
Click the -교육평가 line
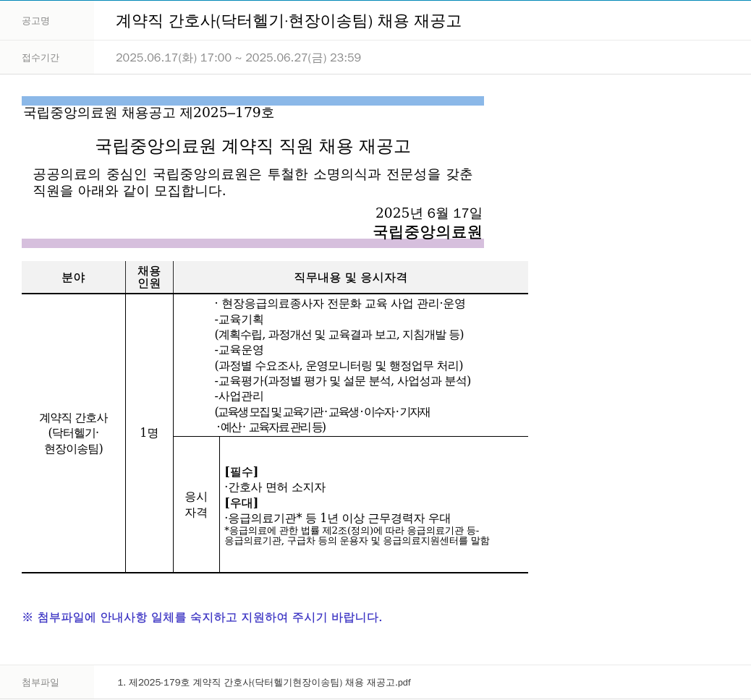[342, 380]
